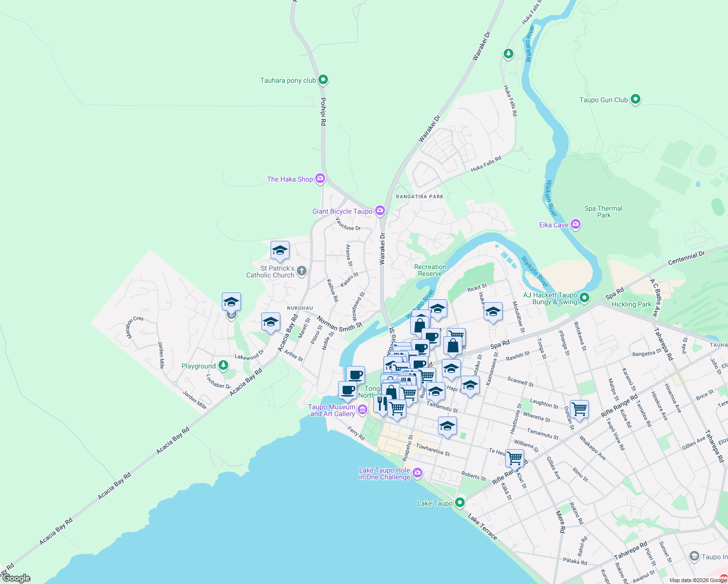Click the Map data ©2026 Google notice
The height and width of the screenshot is (584, 728).
coord(698,580)
